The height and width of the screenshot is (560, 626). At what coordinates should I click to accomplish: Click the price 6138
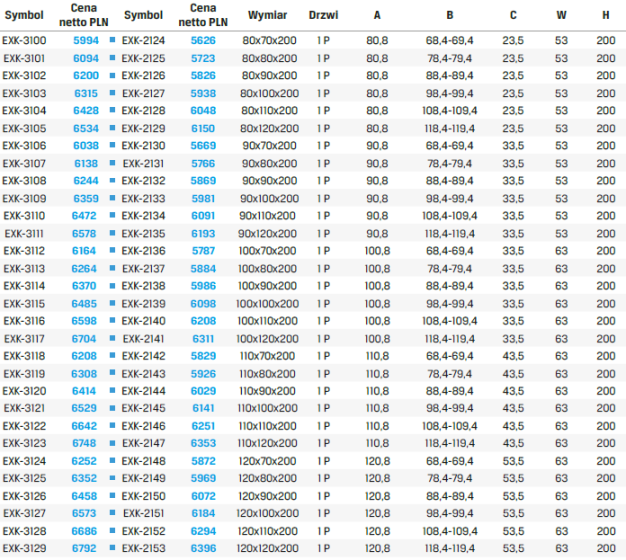(x=86, y=164)
